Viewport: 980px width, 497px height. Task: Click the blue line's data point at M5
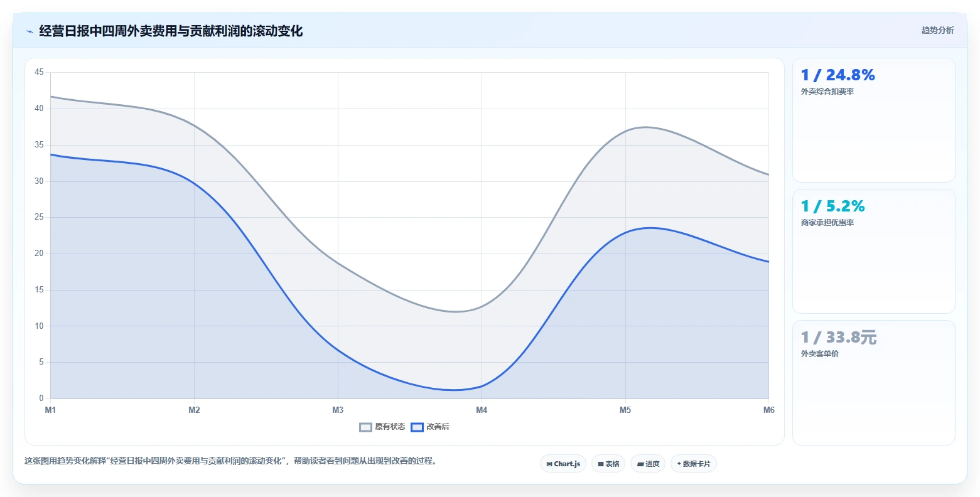tap(625, 232)
